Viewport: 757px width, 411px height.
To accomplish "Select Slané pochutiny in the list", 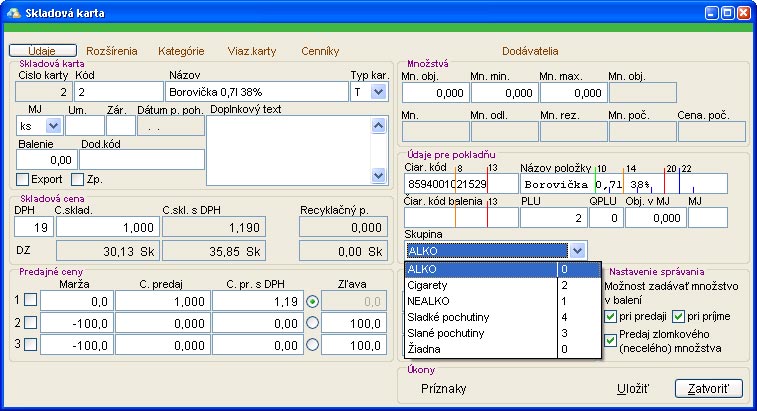I will coord(480,333).
